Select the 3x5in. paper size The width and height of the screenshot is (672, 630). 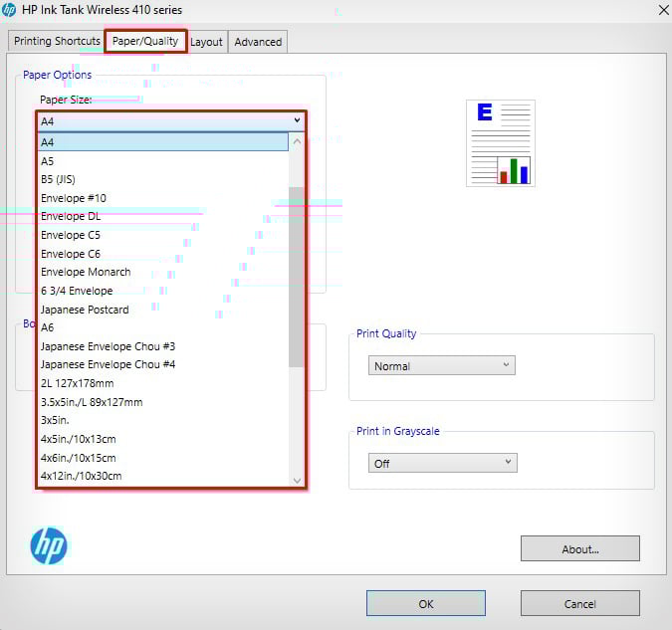[x=163, y=420]
